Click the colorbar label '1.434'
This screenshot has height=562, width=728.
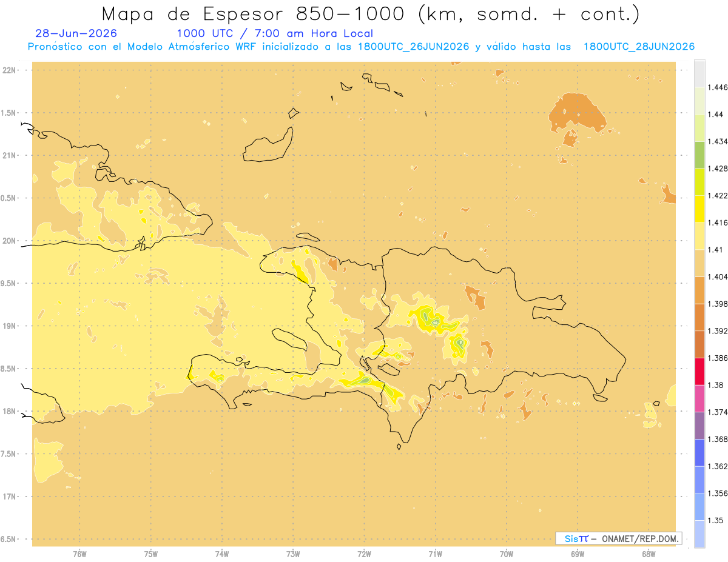click(718, 141)
